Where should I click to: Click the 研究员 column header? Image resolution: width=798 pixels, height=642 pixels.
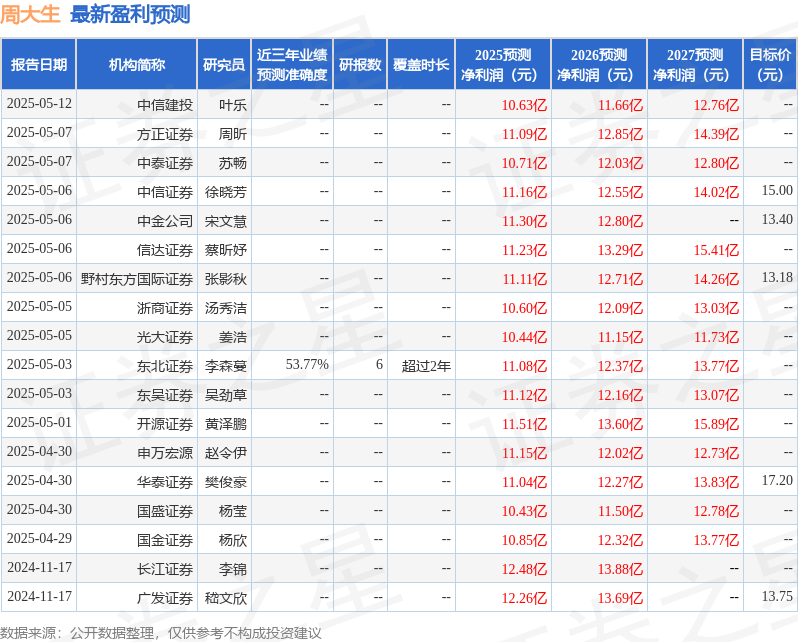click(224, 65)
